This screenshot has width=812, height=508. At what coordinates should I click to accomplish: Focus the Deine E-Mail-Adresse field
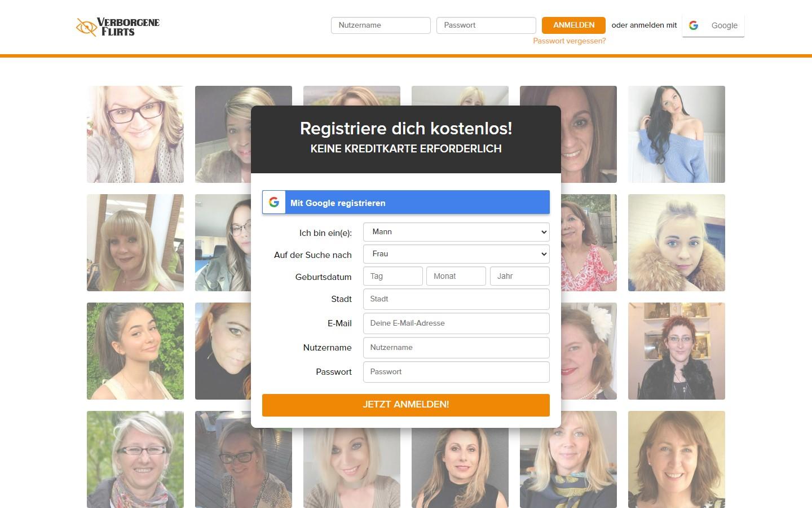pyautogui.click(x=456, y=323)
